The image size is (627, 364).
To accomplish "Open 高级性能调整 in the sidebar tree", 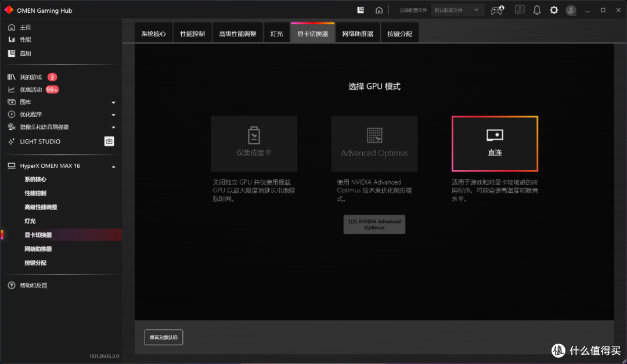I will click(x=41, y=207).
